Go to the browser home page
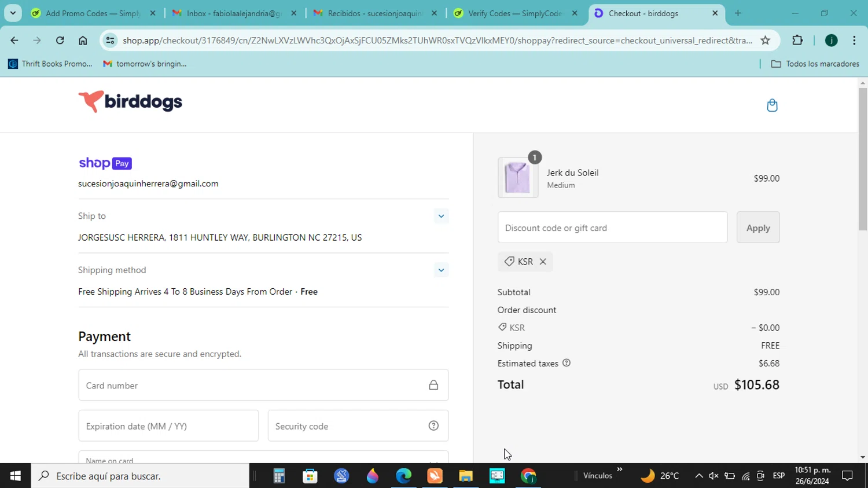The image size is (868, 488). pyautogui.click(x=83, y=40)
